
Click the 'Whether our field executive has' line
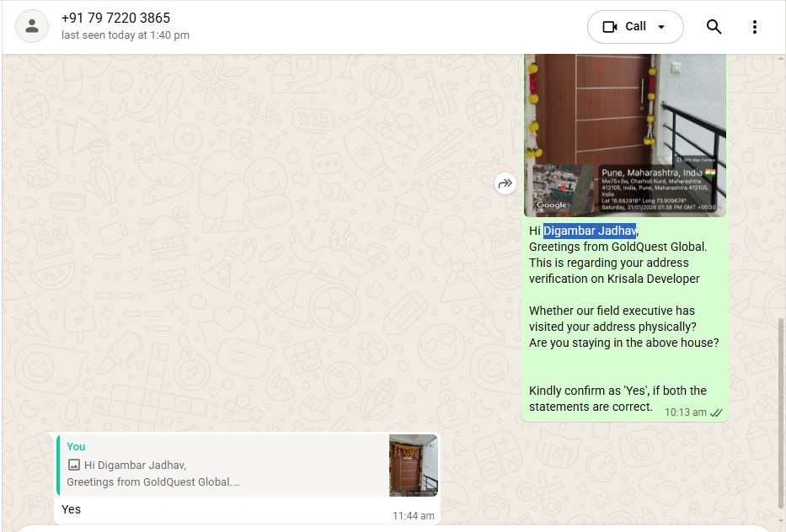(612, 311)
